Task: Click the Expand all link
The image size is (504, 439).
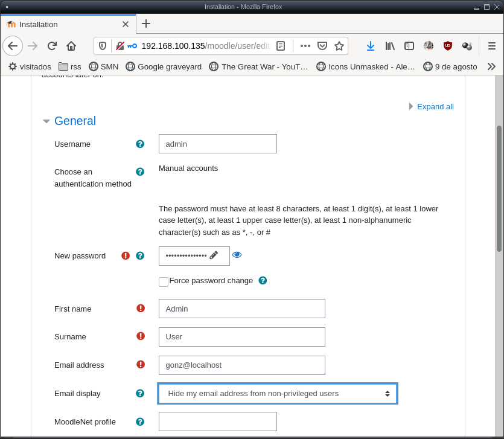Action: [x=435, y=106]
